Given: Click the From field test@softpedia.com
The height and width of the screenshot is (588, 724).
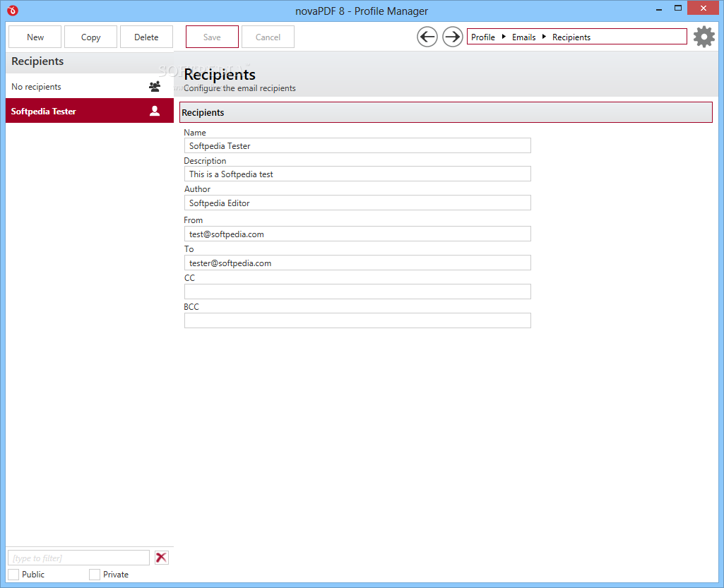Looking at the screenshot, I should pos(357,234).
